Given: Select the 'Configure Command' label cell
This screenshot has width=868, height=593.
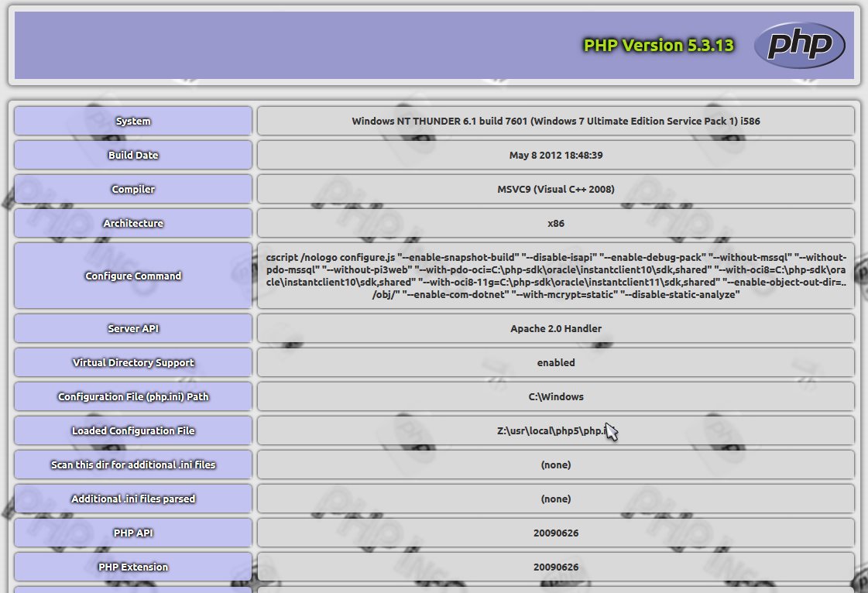Looking at the screenshot, I should pyautogui.click(x=133, y=276).
